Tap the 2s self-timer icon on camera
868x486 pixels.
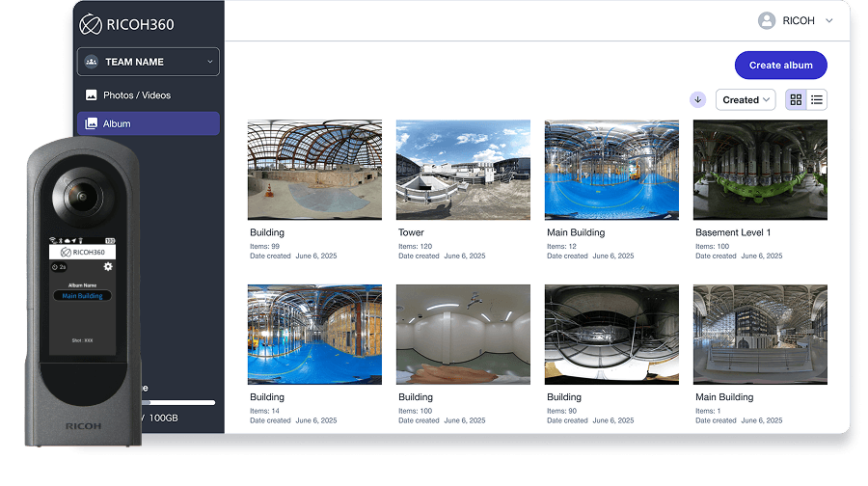pos(58,266)
